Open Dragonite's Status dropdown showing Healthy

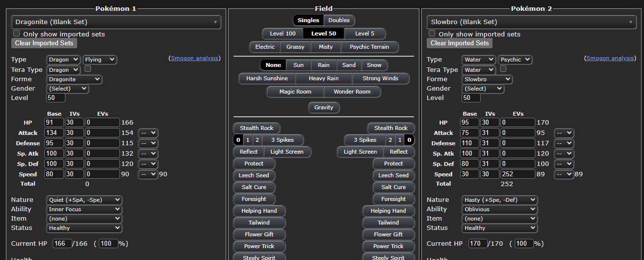click(x=85, y=228)
